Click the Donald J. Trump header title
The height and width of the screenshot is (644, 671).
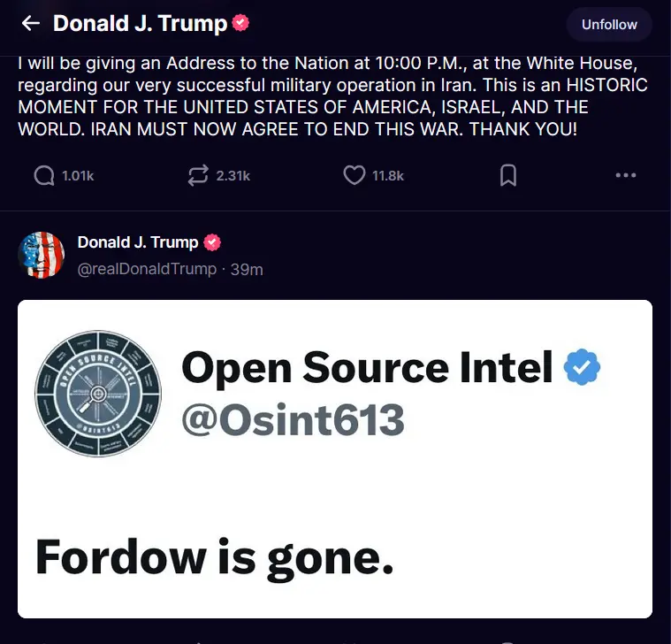[140, 24]
